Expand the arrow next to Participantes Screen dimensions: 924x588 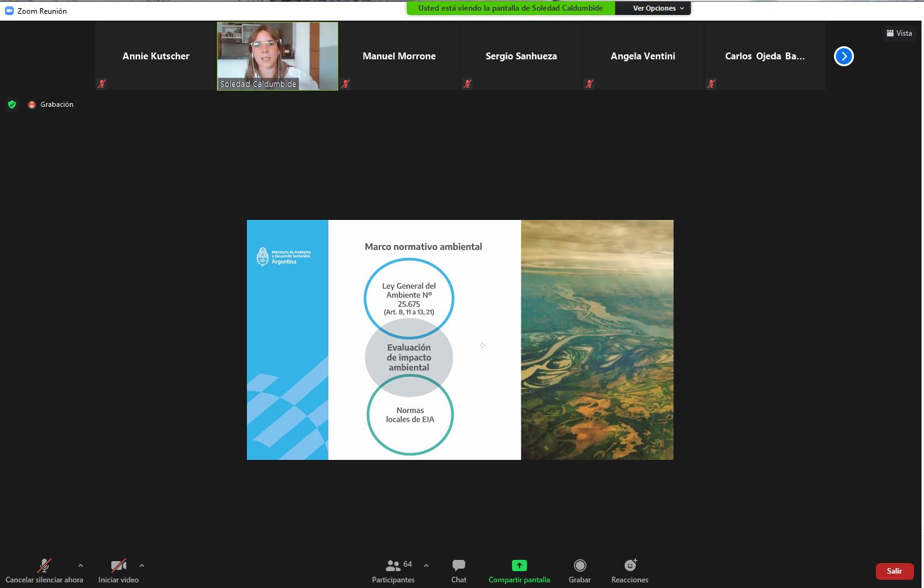[x=426, y=566]
